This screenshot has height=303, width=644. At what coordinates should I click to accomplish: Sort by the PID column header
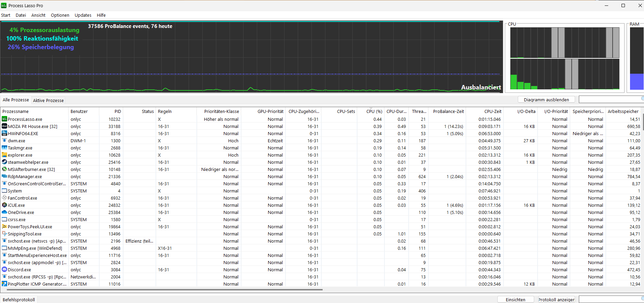tap(111, 111)
